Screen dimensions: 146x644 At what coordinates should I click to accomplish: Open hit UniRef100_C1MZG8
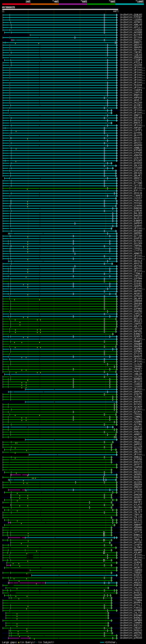click(131, 30)
